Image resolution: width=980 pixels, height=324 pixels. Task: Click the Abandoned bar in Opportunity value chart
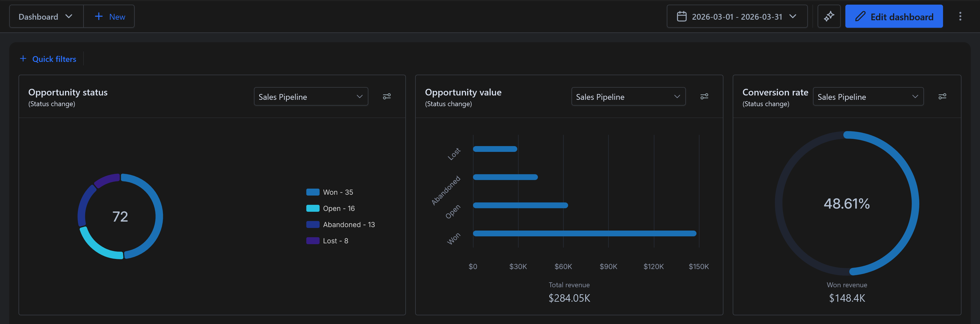click(x=505, y=177)
